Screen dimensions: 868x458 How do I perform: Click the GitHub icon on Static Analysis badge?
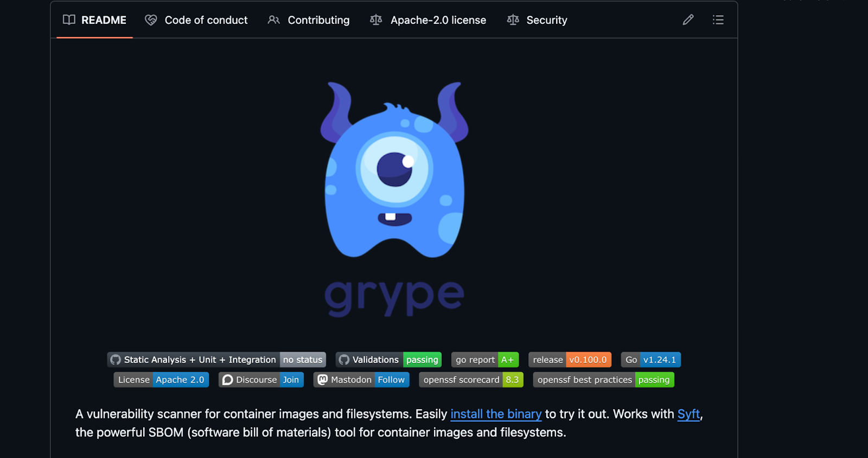pyautogui.click(x=116, y=360)
